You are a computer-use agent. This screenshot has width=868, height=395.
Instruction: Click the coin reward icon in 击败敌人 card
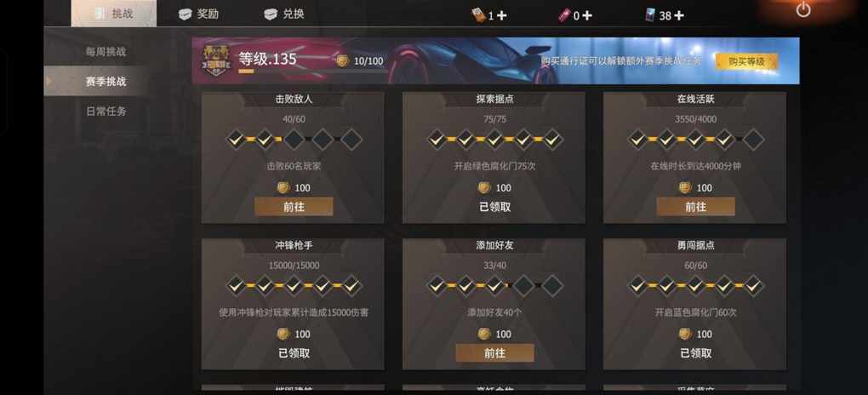283,188
